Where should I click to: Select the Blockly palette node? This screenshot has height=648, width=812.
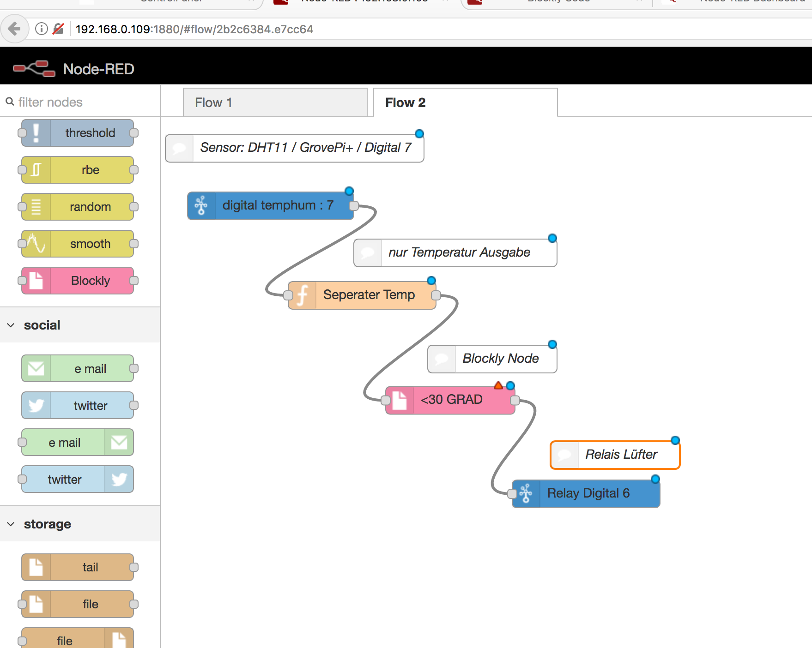[78, 281]
